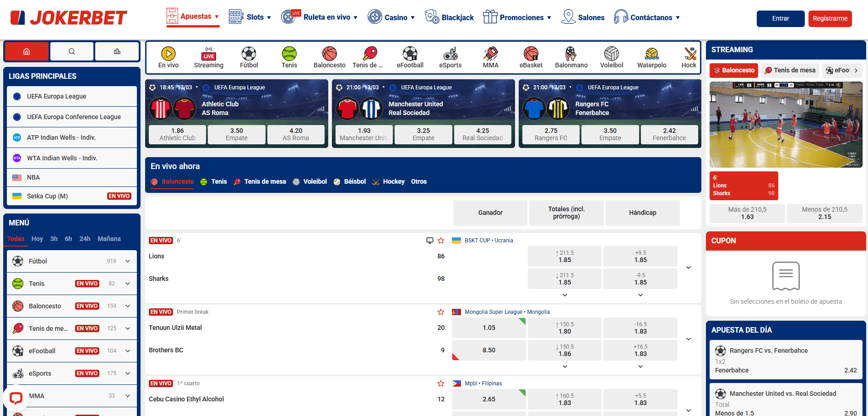Image resolution: width=868 pixels, height=416 pixels.
Task: Open the statistics bar chart icon
Action: [x=117, y=51]
